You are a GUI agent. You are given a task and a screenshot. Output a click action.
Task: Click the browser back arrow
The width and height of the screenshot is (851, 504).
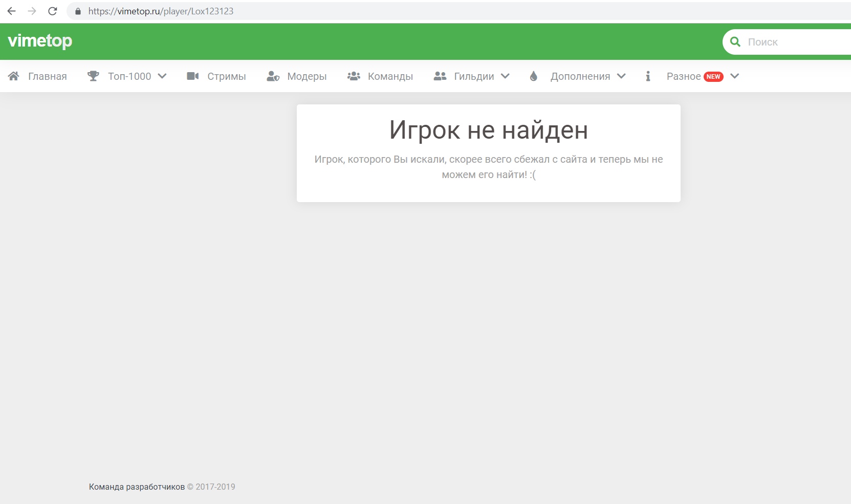tap(11, 11)
